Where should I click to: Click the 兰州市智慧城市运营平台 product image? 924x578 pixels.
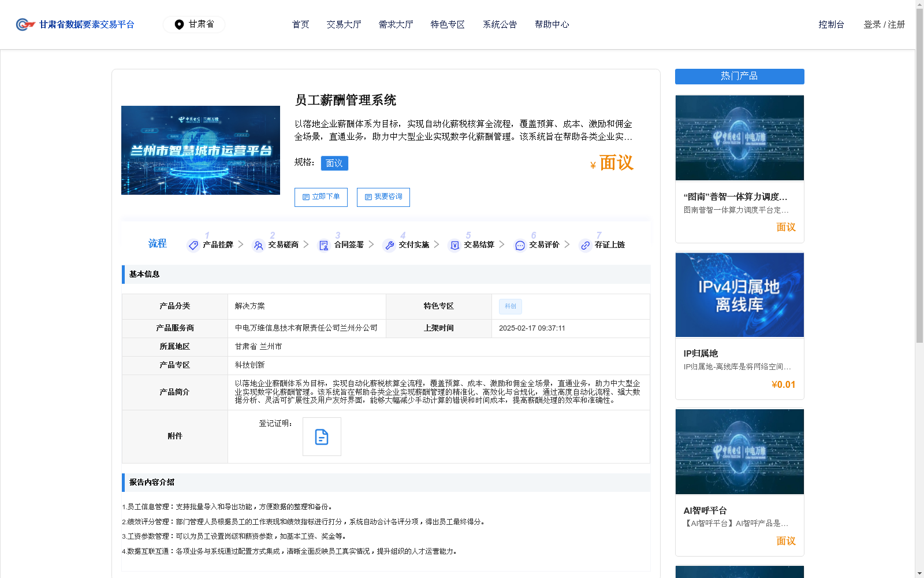coord(200,150)
